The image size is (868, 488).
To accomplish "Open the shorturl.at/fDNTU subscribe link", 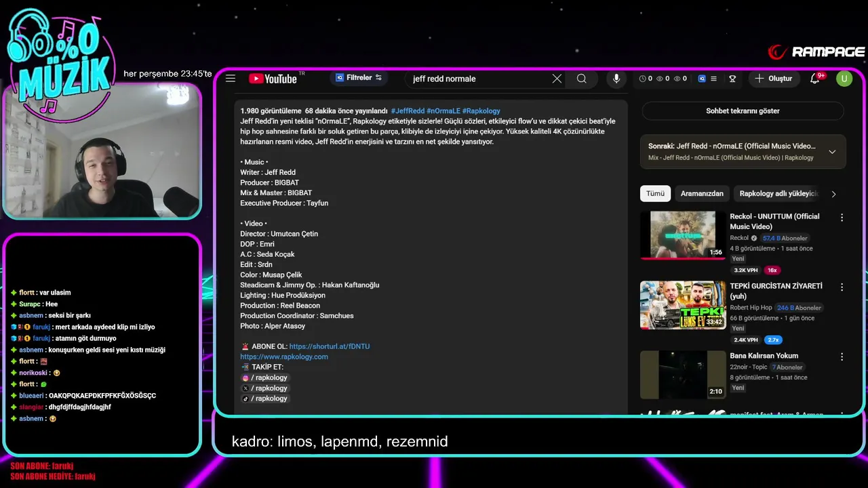I will click(x=330, y=346).
